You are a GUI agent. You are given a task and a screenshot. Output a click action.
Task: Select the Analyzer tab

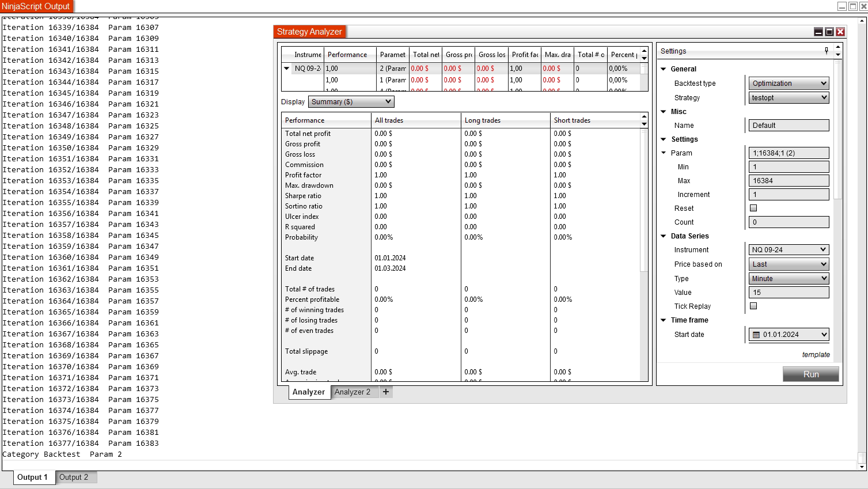[309, 392]
